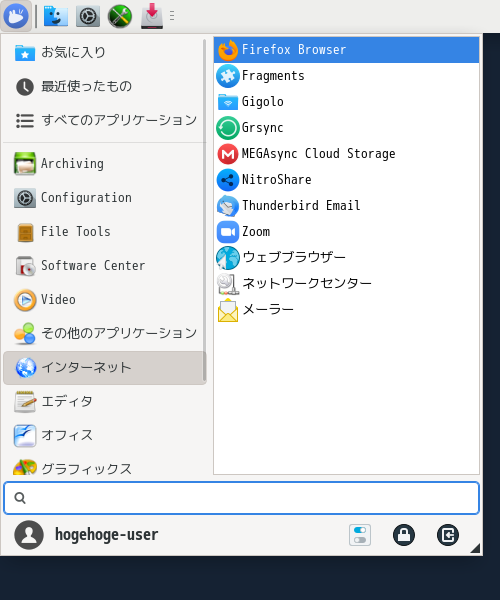
Task: Launch file manager from panel Finder icon
Action: tap(56, 16)
